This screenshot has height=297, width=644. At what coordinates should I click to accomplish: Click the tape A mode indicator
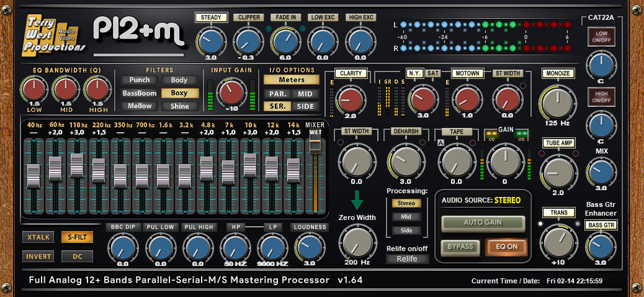(441, 143)
